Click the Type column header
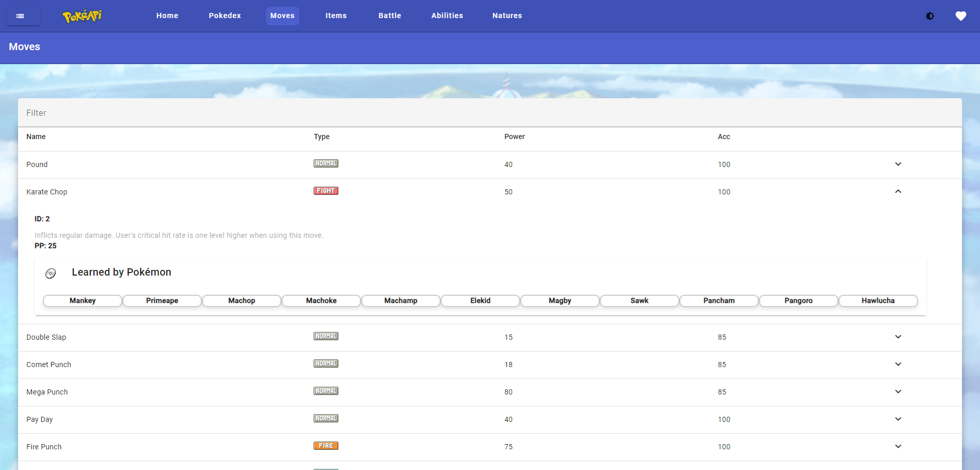 point(322,137)
